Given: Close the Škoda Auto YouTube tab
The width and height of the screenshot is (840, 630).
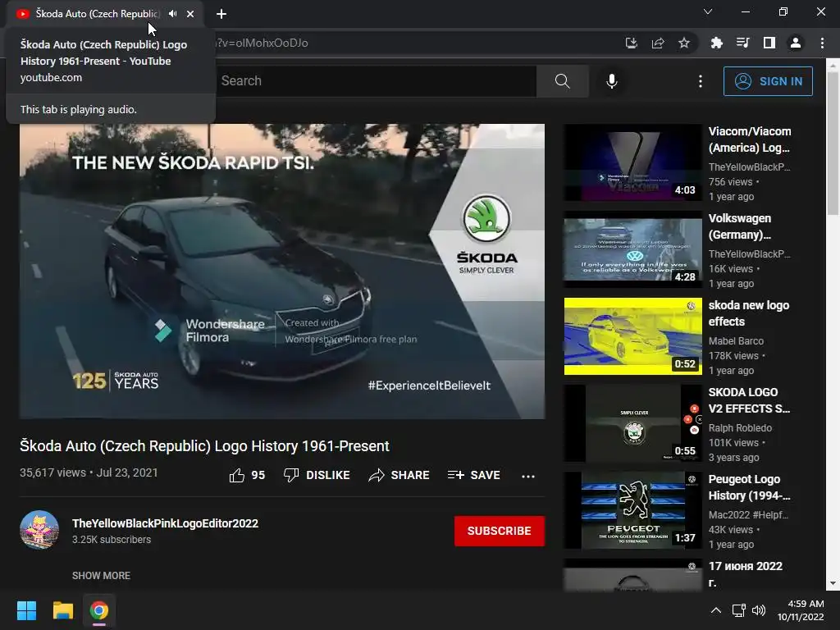Looking at the screenshot, I should (x=190, y=14).
